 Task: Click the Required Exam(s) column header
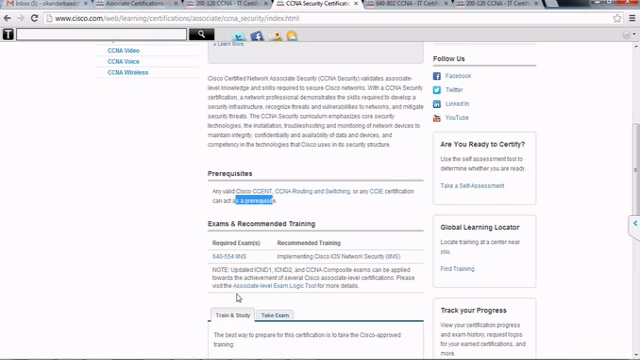pos(236,243)
